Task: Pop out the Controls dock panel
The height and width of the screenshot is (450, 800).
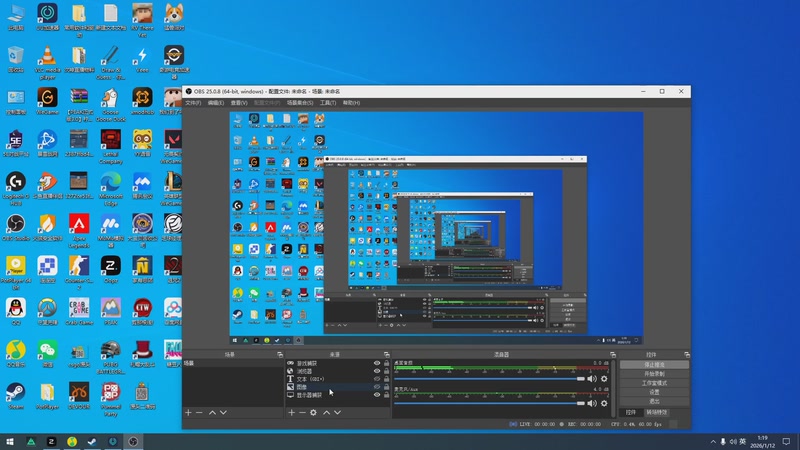Action: pos(687,354)
